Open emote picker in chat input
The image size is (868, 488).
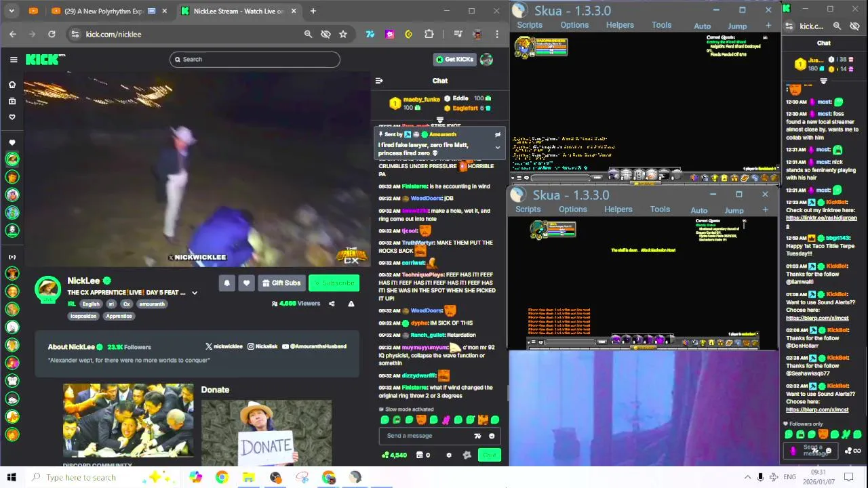pyautogui.click(x=492, y=436)
